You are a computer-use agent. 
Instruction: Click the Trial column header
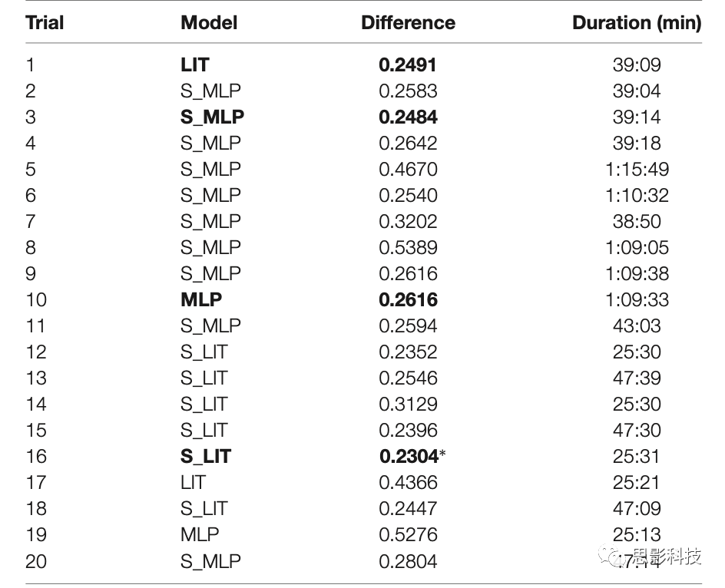(x=45, y=22)
